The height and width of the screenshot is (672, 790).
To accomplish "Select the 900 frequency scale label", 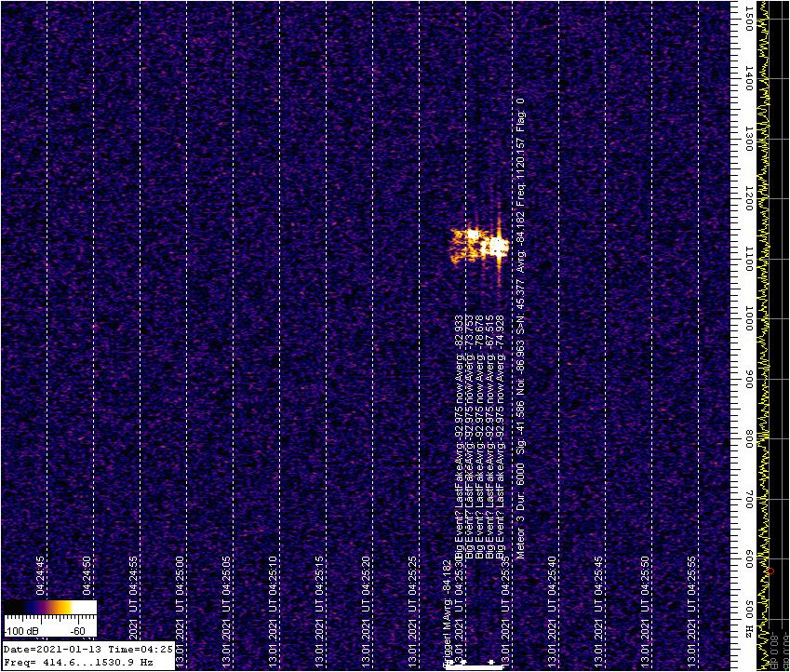I will pos(749,379).
